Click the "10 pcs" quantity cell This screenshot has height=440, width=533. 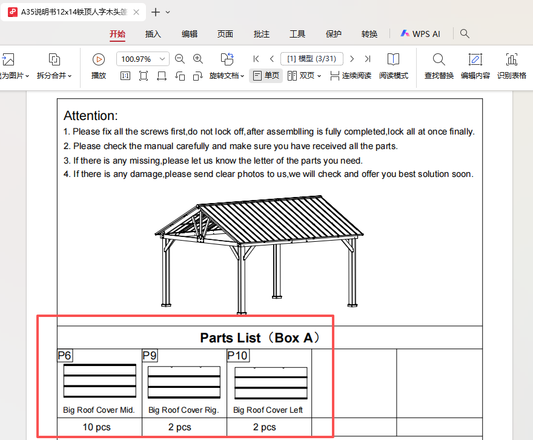click(x=99, y=427)
